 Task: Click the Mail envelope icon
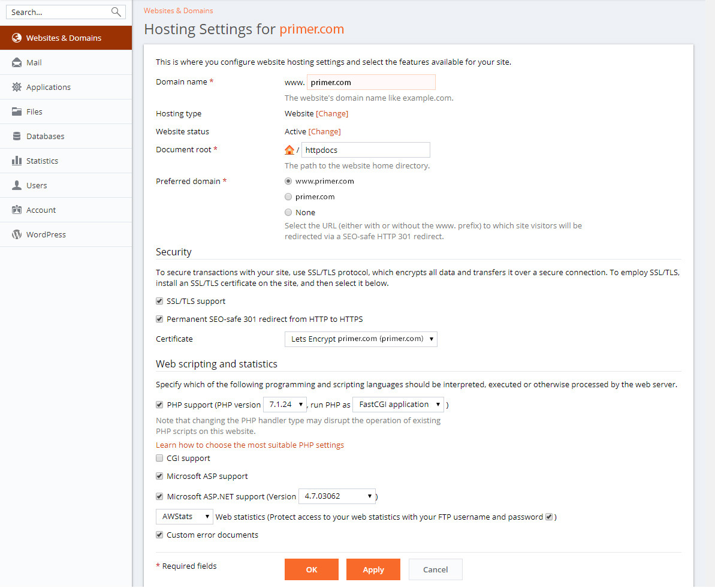(17, 62)
